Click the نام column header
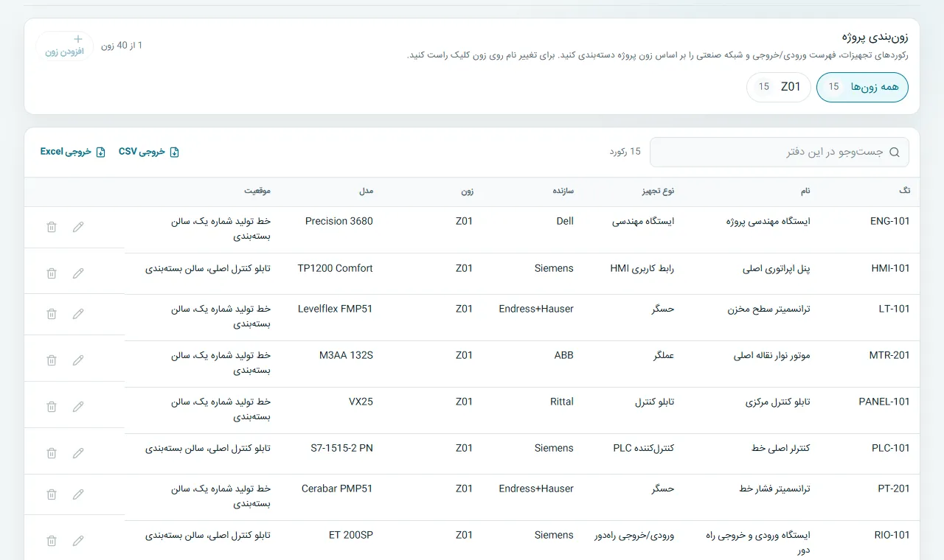Screen dimensions: 944x560 coord(805,191)
